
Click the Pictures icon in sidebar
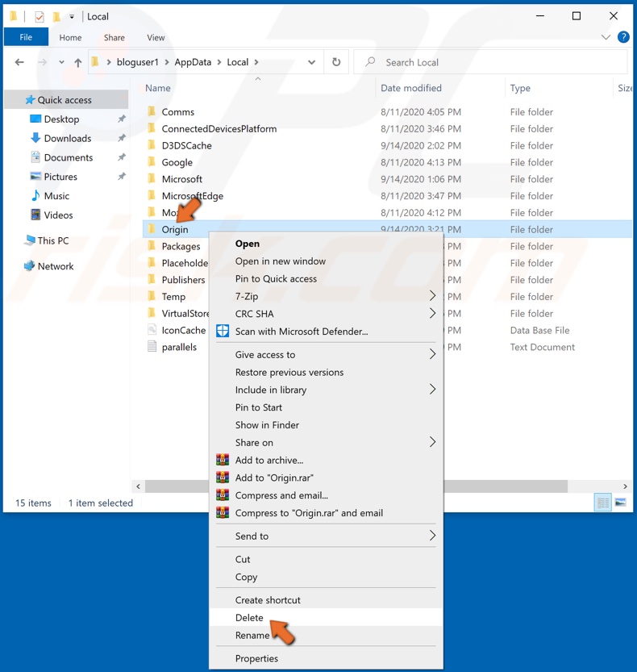coord(35,176)
